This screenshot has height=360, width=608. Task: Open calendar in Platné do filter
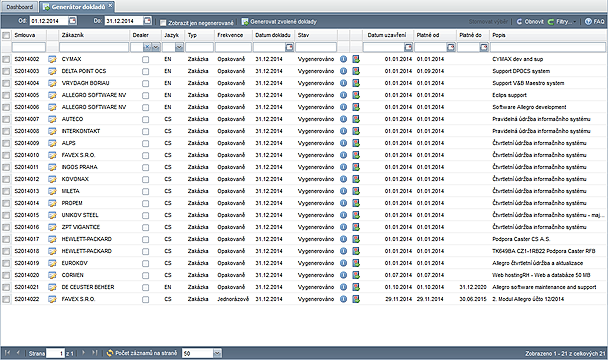484,47
